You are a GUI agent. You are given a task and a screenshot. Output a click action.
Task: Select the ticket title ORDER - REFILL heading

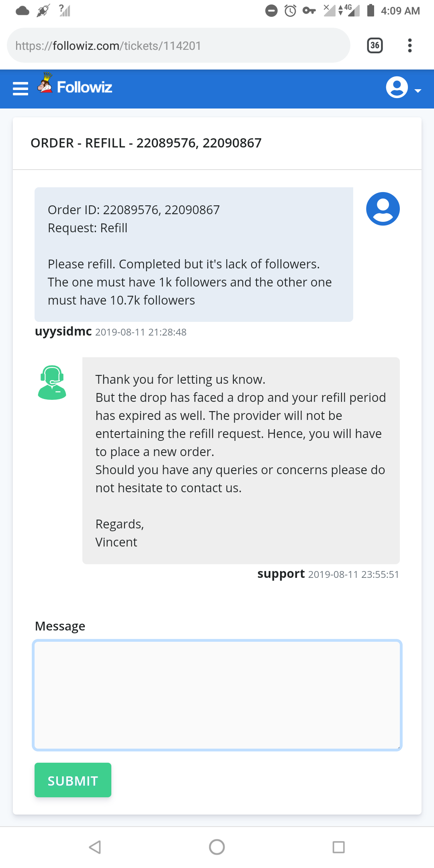pyautogui.click(x=146, y=143)
